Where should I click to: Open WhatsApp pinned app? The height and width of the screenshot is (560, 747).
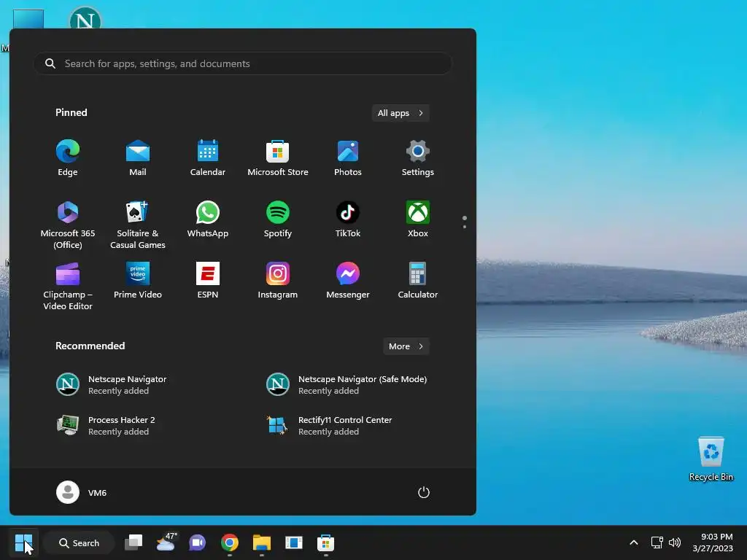coord(208,219)
